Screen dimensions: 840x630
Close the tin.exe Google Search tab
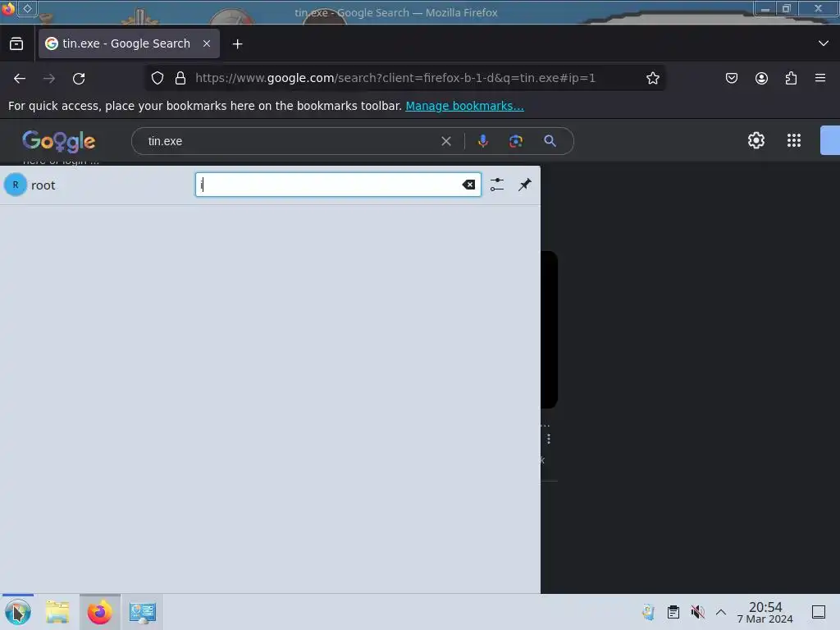pyautogui.click(x=206, y=44)
